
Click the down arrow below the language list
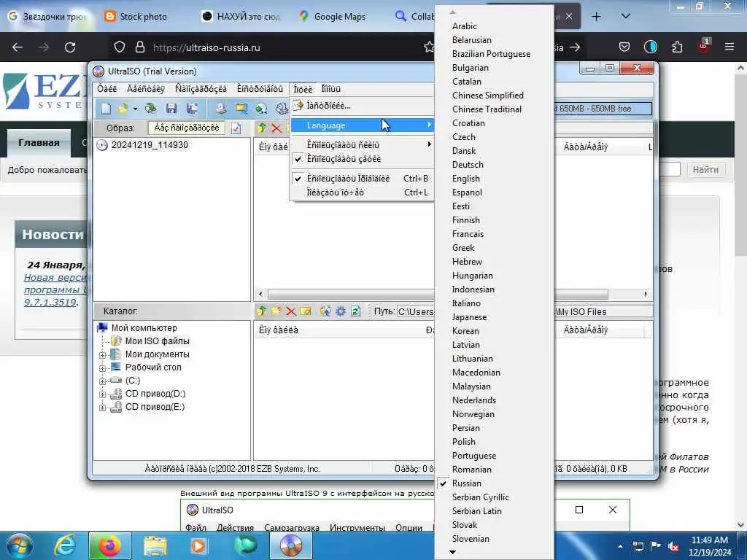(452, 552)
